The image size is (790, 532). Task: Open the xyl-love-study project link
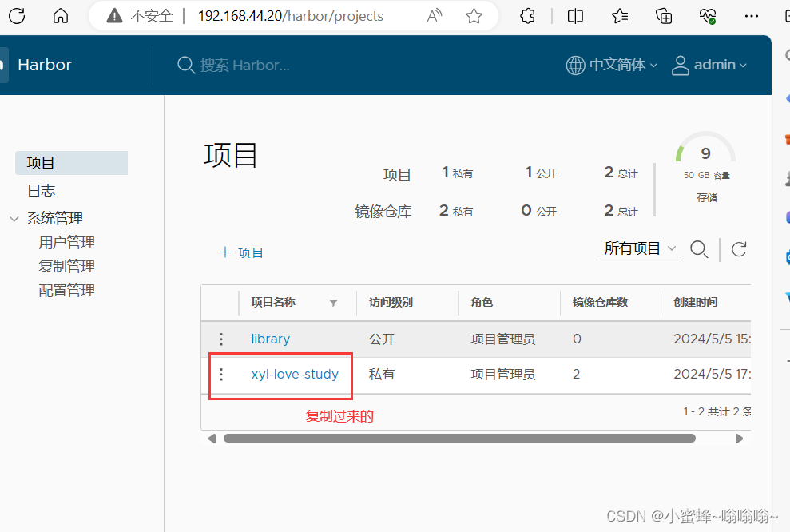[295, 375]
